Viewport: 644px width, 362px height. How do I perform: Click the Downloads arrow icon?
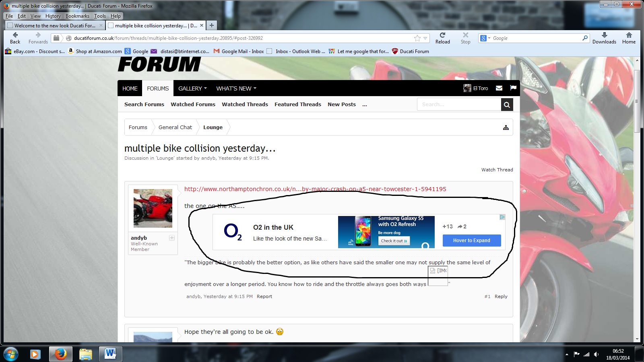(604, 35)
